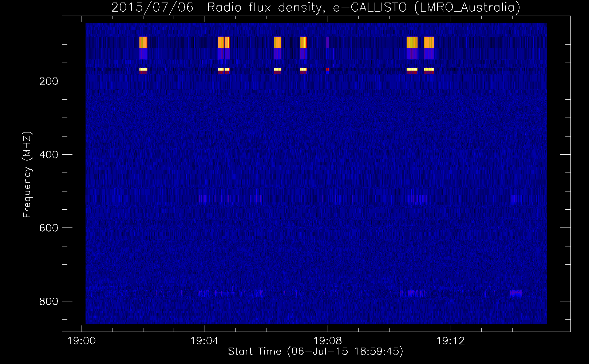
Task: Click the '800' frequency tick label
Action: tap(49, 301)
